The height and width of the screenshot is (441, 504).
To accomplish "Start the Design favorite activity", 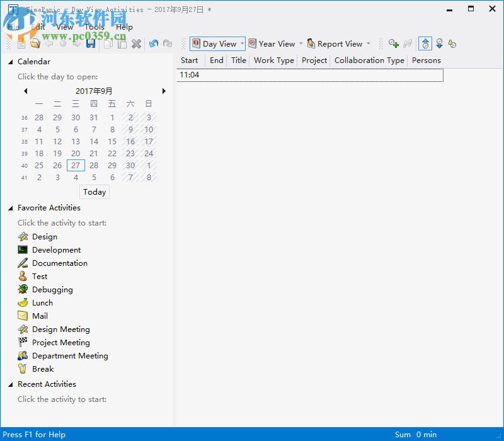I will [x=44, y=236].
